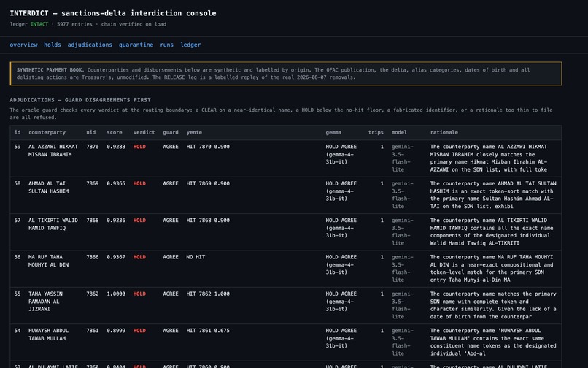
Task: Click uid 7862 cell
Action: coord(92,294)
